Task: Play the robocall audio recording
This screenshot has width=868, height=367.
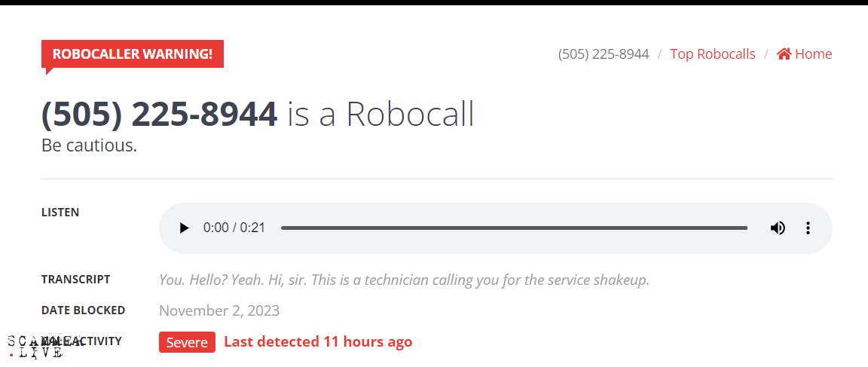Action: pyautogui.click(x=185, y=228)
